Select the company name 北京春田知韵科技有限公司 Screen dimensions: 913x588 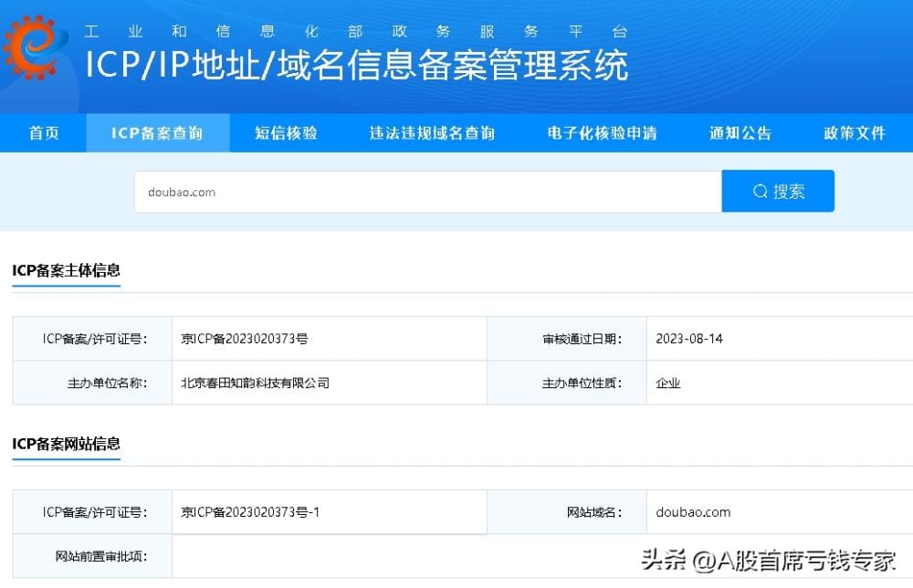pos(257,383)
